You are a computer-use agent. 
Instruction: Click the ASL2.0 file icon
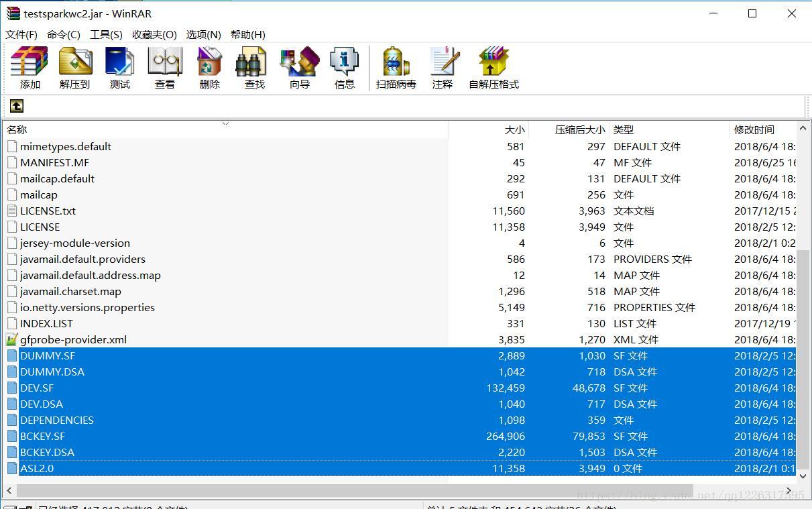[x=12, y=468]
